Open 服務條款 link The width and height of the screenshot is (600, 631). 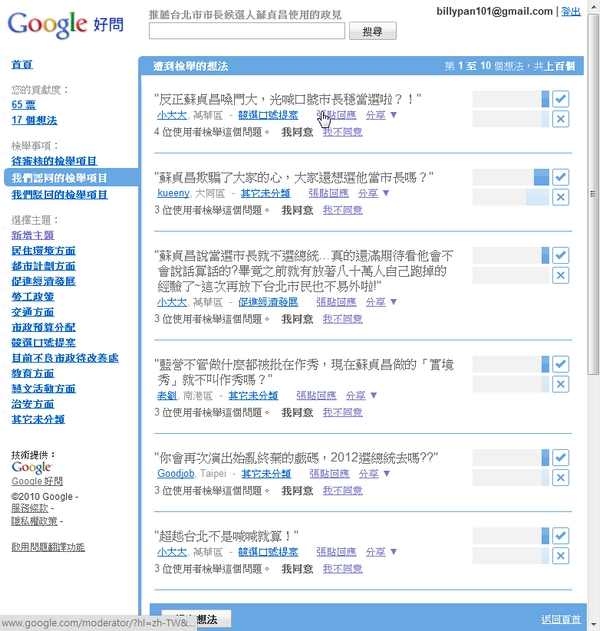coord(30,508)
